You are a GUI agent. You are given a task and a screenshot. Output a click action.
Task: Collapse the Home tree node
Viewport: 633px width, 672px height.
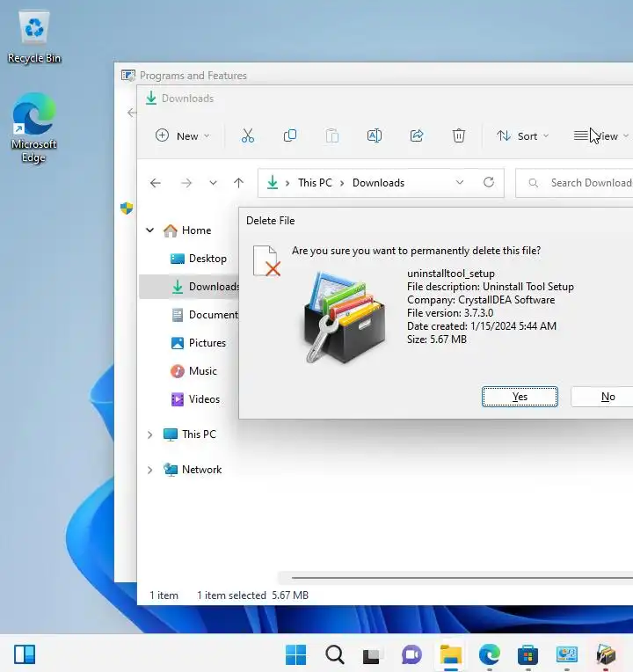pyautogui.click(x=150, y=230)
